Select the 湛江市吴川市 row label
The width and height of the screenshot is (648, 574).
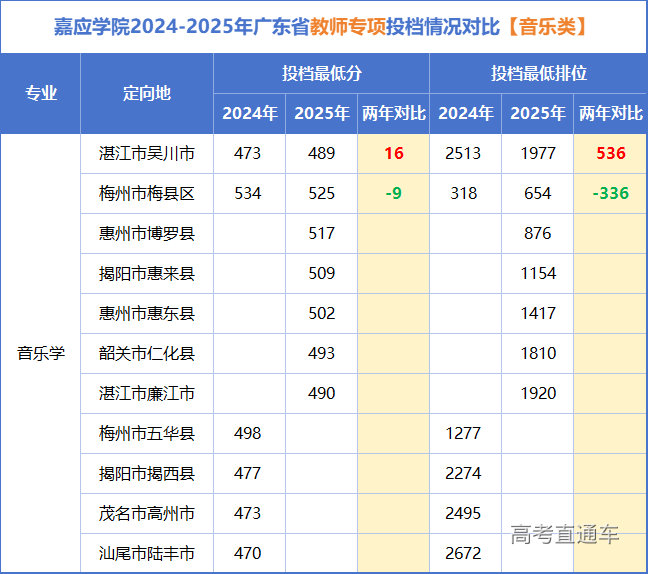point(147,154)
